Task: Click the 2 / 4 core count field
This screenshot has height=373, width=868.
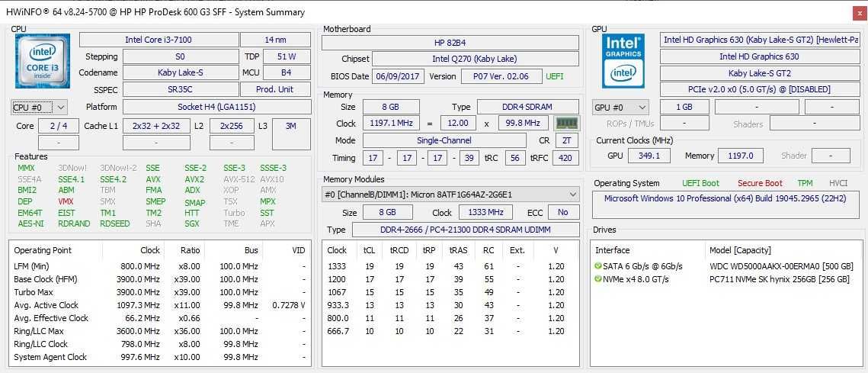Action: point(59,126)
